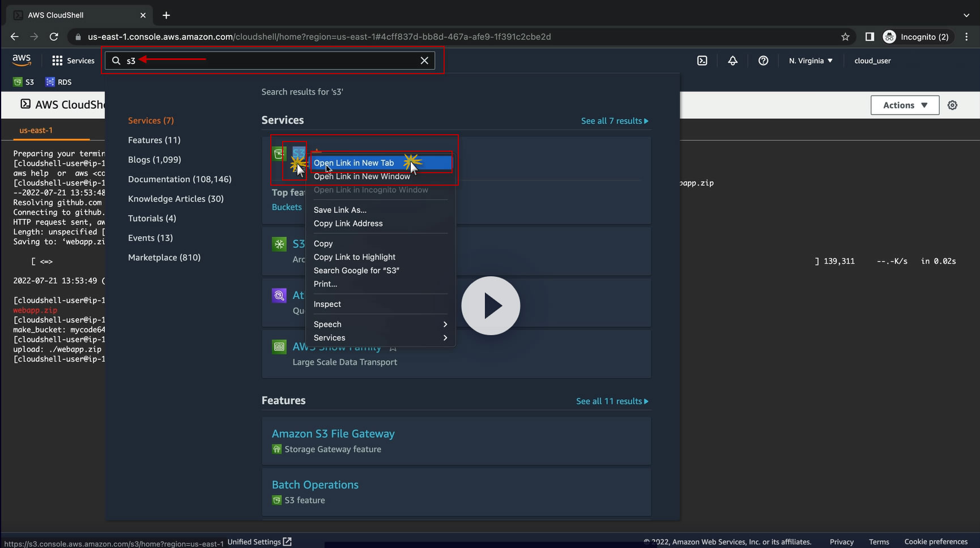Open the notifications bell
Image resolution: width=980 pixels, height=548 pixels.
pos(732,61)
